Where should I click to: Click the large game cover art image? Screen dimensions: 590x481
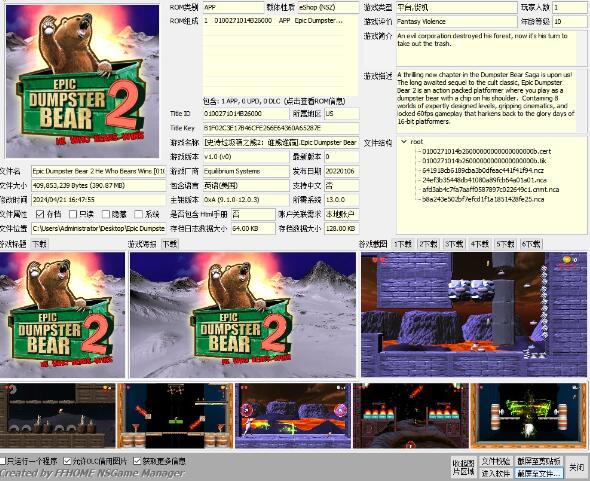[x=82, y=81]
